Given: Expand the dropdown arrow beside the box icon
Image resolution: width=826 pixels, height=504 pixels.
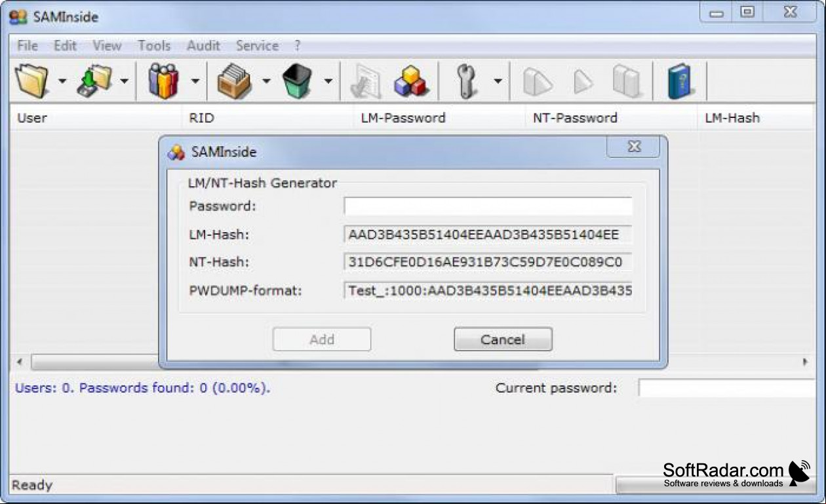Looking at the screenshot, I should click(266, 82).
